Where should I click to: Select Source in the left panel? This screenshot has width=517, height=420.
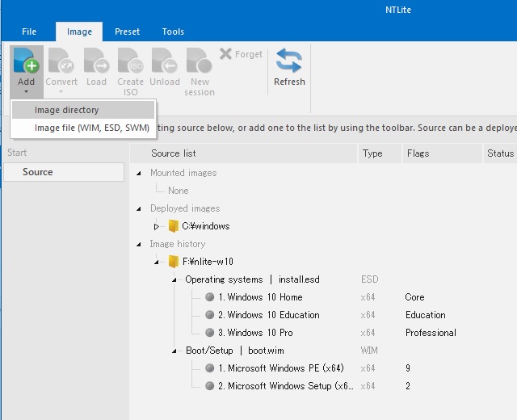pos(64,172)
